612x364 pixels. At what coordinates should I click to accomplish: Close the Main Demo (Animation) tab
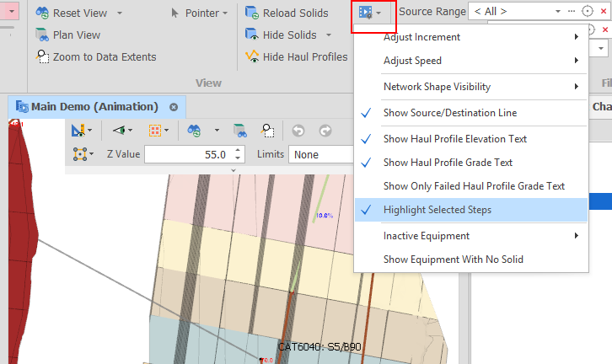[174, 107]
